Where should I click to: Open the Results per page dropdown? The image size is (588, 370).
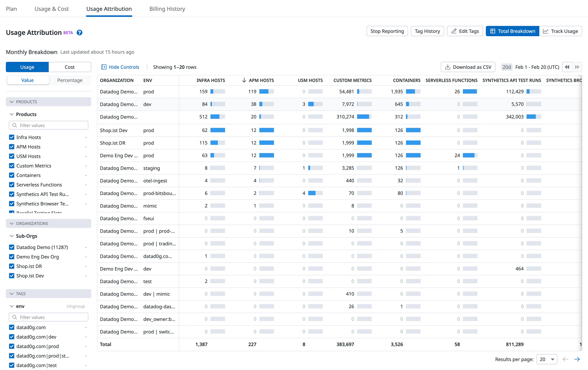(547, 359)
